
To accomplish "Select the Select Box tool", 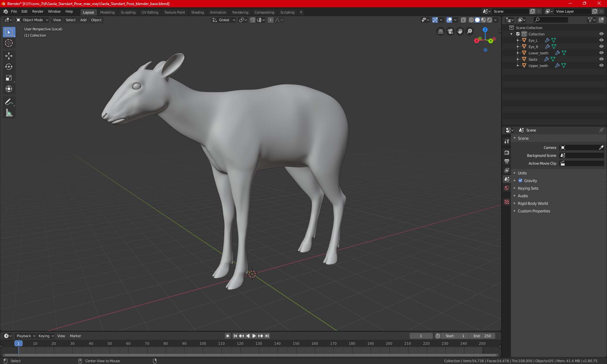I will click(x=9, y=32).
